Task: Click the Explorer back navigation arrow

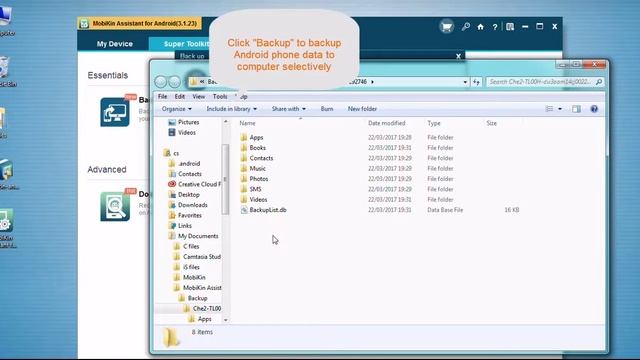Action: pyautogui.click(x=160, y=82)
